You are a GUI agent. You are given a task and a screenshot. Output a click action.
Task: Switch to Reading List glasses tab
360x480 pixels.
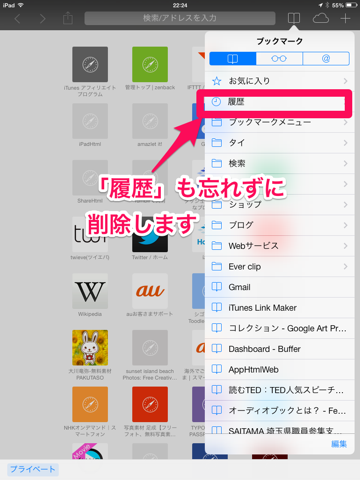point(279,59)
